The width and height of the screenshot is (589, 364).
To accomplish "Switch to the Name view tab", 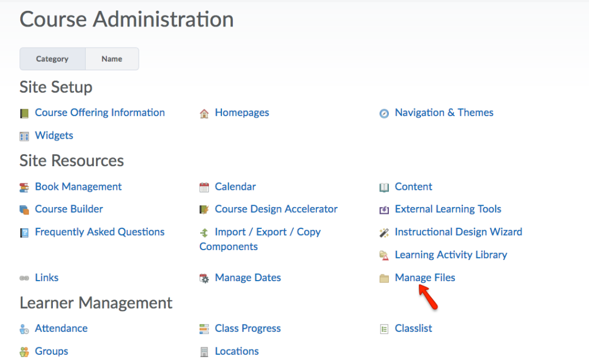I will pos(112,59).
